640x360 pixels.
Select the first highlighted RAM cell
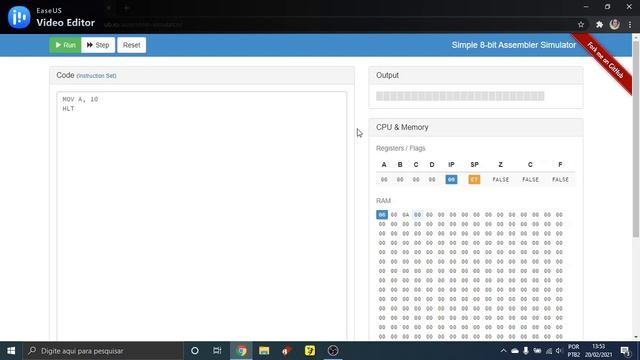click(x=382, y=215)
